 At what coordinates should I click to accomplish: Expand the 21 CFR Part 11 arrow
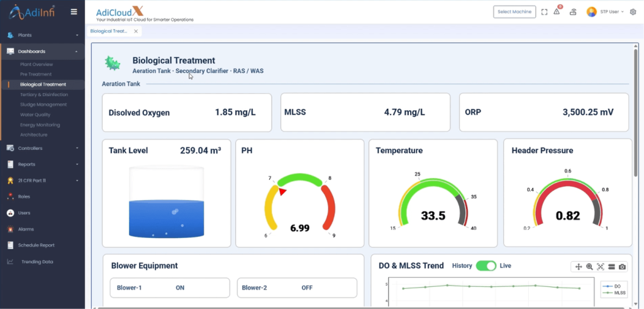coord(77,181)
